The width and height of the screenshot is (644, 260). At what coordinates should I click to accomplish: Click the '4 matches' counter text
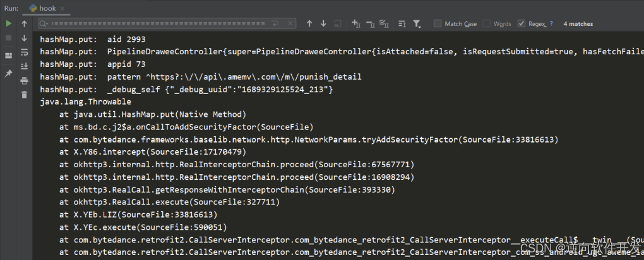(x=578, y=24)
